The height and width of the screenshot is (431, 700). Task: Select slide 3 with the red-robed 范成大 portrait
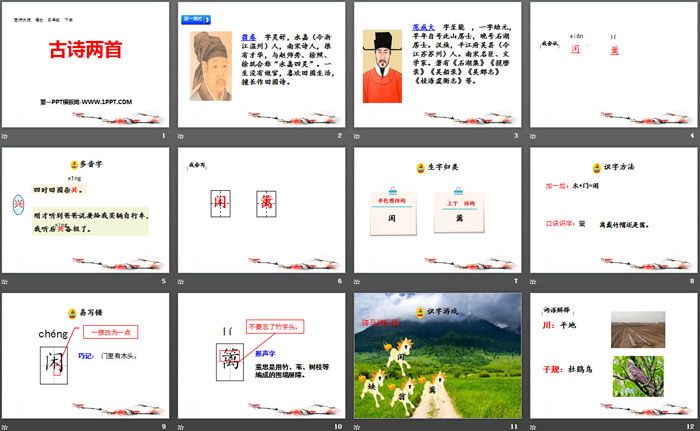tap(437, 63)
